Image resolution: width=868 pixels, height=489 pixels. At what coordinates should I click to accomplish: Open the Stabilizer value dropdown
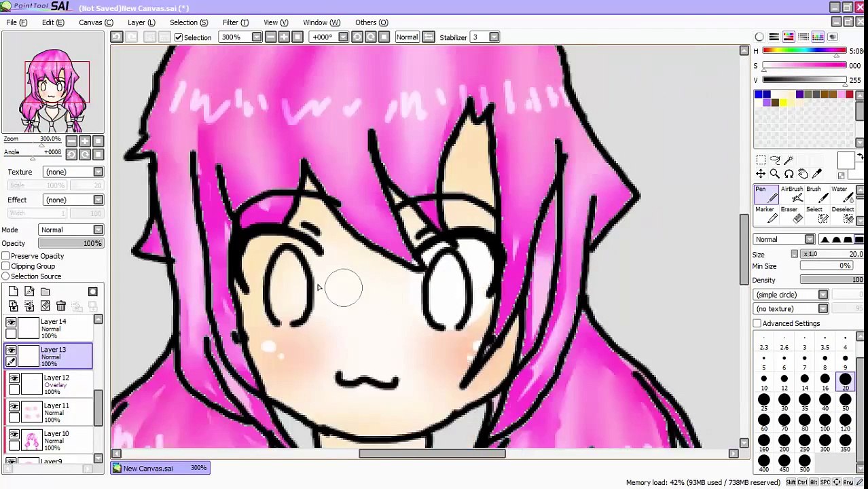[x=494, y=37]
